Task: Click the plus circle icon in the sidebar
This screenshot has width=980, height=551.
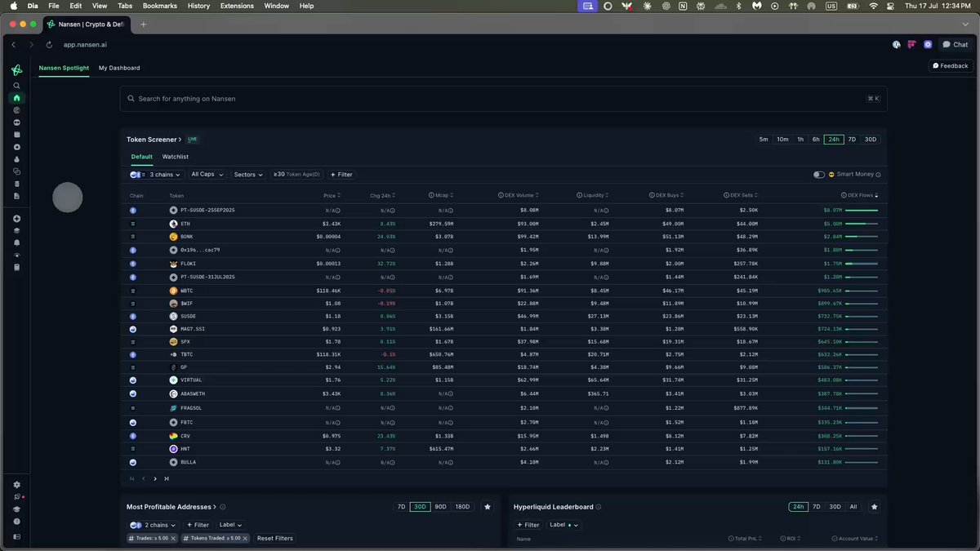Action: click(x=16, y=219)
